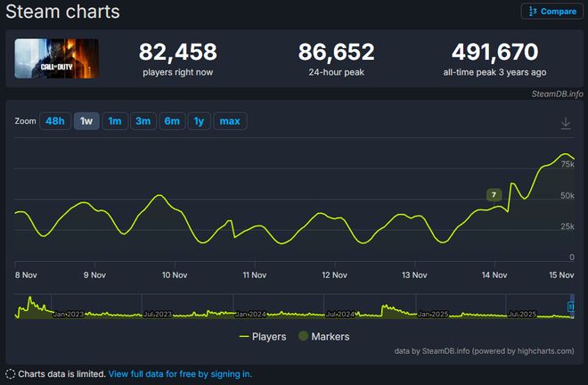Click the marker labeled 7 on chart

tap(494, 194)
